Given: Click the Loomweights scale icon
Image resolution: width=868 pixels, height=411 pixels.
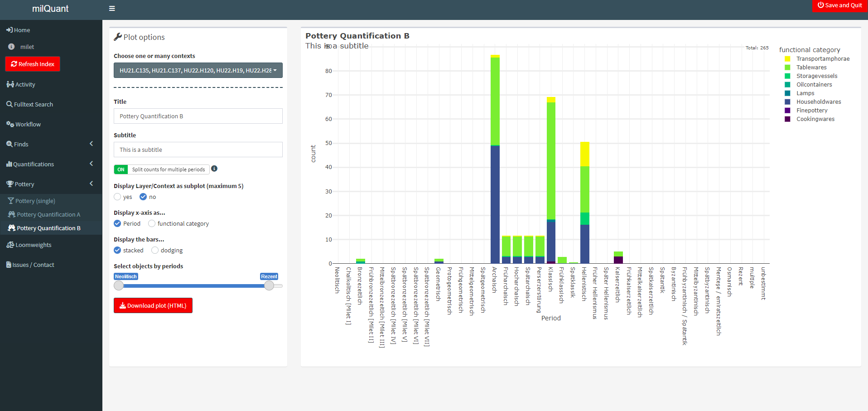Looking at the screenshot, I should tap(10, 245).
